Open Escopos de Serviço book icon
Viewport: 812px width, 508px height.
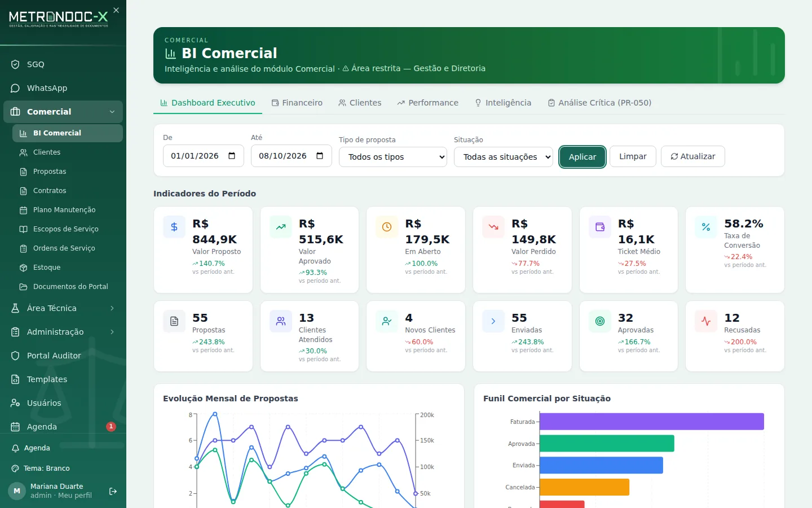click(x=23, y=229)
